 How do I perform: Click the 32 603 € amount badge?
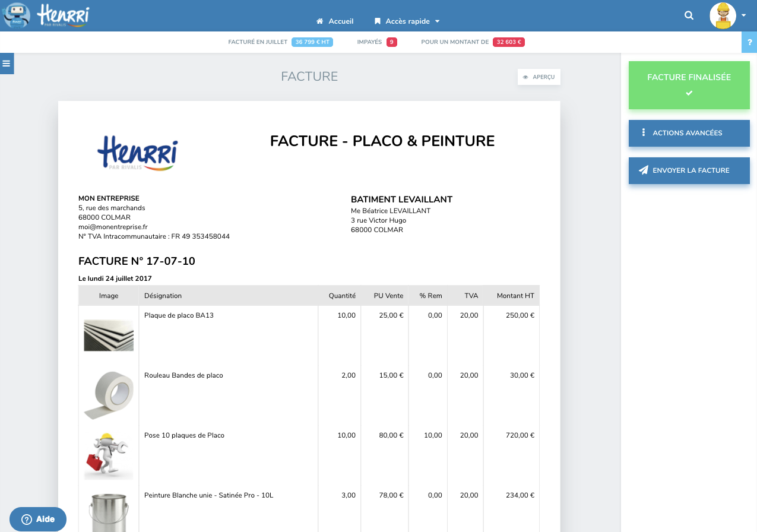point(509,42)
